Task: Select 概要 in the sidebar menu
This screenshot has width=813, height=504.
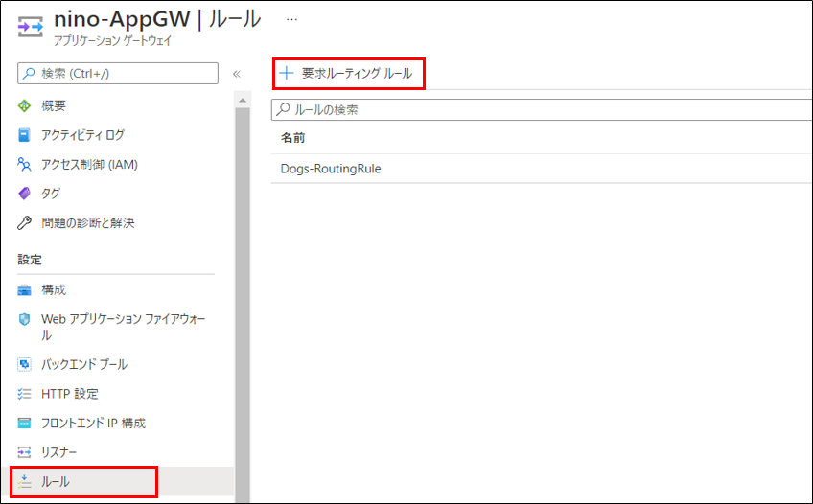Action: point(54,105)
